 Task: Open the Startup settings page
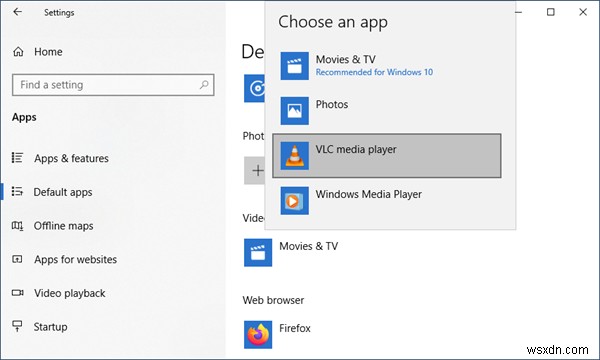tap(50, 327)
